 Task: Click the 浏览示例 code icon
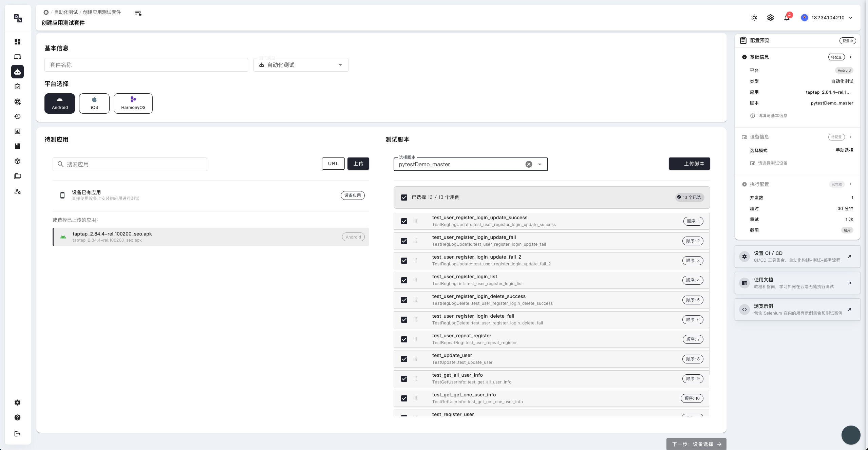pyautogui.click(x=744, y=310)
